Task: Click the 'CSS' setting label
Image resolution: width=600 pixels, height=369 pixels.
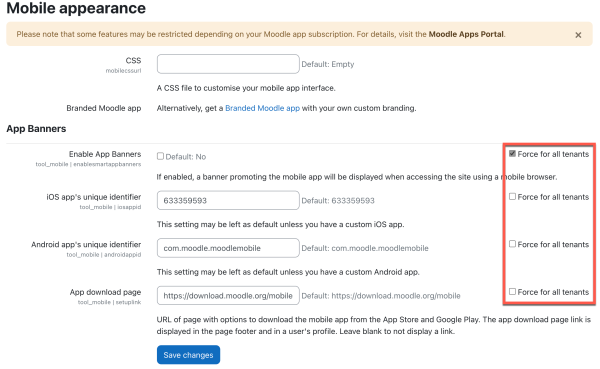Action: pyautogui.click(x=133, y=60)
